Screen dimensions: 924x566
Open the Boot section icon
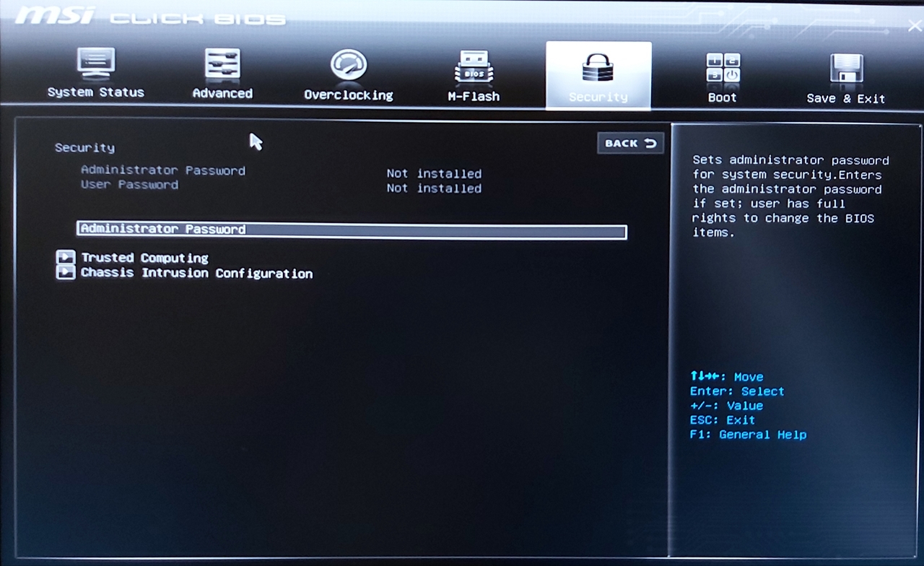(723, 68)
